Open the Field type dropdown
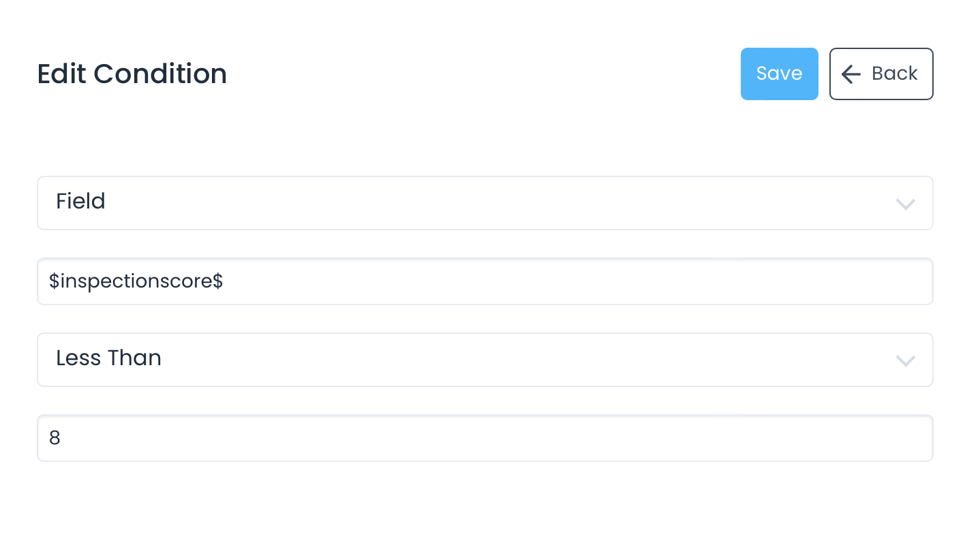Image resolution: width=980 pixels, height=541 pixels. coord(484,203)
